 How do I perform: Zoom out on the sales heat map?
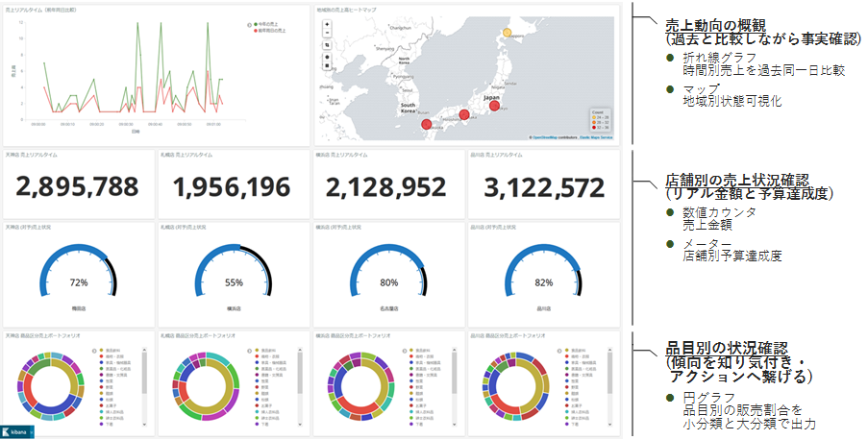click(327, 32)
